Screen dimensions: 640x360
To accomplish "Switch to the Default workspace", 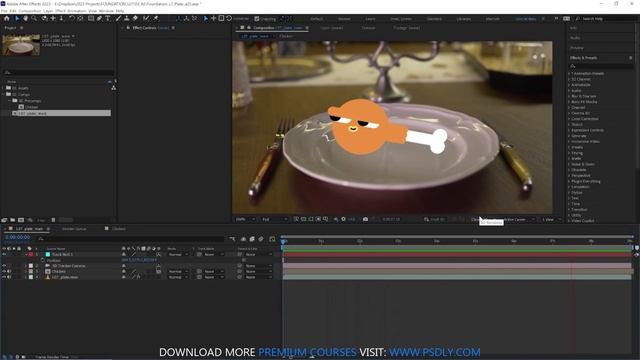I will [316, 19].
